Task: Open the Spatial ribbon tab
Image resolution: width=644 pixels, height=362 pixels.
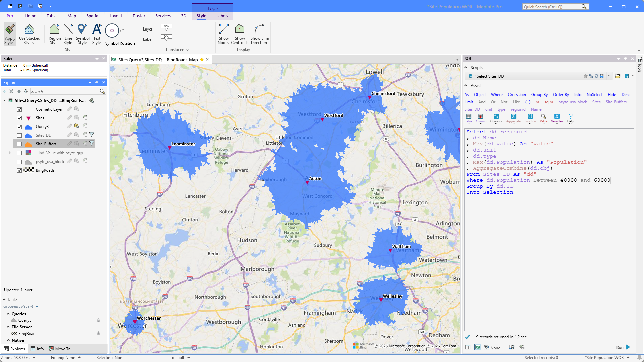Action: click(x=93, y=16)
